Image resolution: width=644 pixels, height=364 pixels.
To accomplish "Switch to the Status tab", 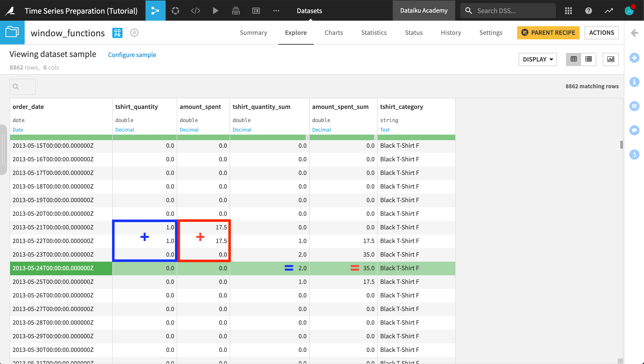I will pyautogui.click(x=414, y=33).
